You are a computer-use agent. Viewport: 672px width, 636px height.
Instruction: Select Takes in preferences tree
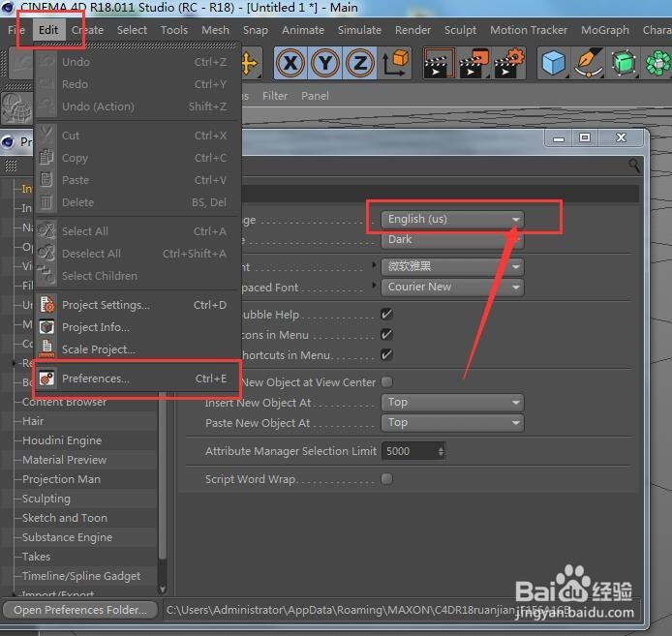coord(37,557)
